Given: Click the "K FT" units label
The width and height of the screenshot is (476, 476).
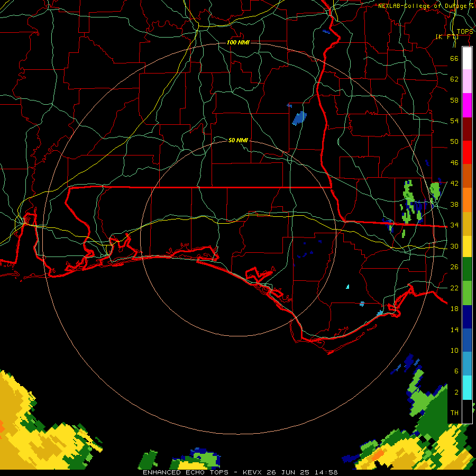Looking at the screenshot, I should click(447, 37).
